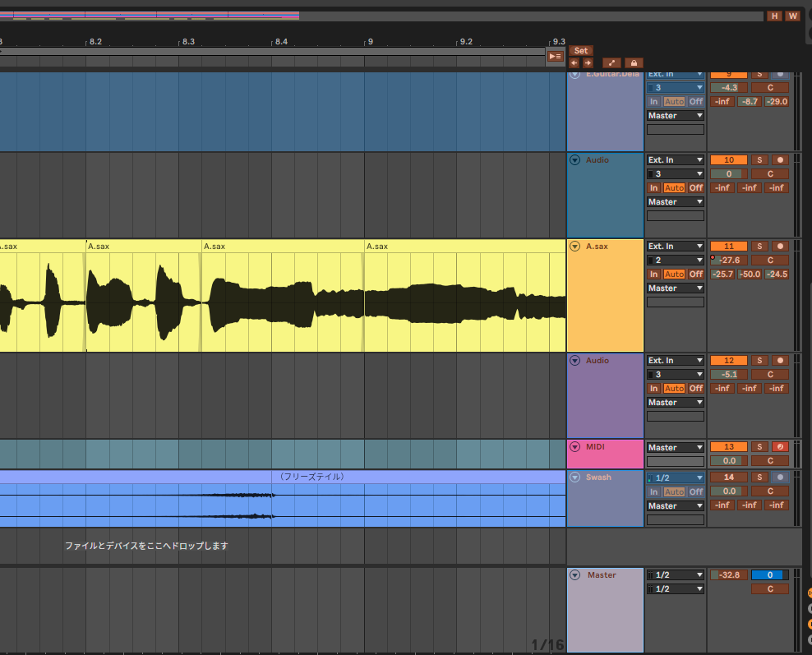The image size is (812, 655).
Task: Deactivate track 12 with its number button
Action: point(728,360)
